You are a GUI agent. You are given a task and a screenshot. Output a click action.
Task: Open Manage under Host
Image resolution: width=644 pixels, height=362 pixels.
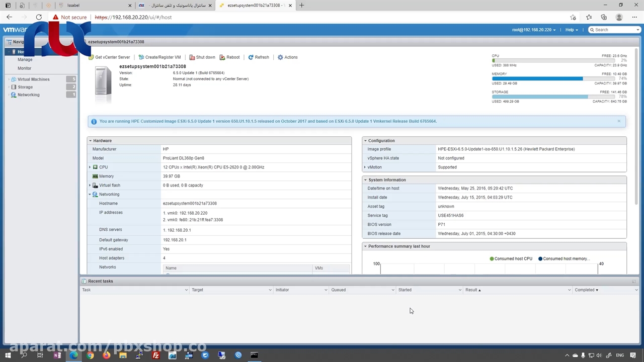(x=25, y=59)
